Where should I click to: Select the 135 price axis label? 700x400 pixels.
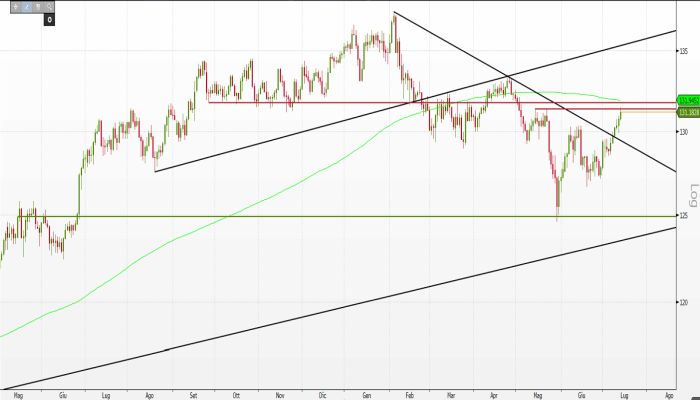[686, 52]
